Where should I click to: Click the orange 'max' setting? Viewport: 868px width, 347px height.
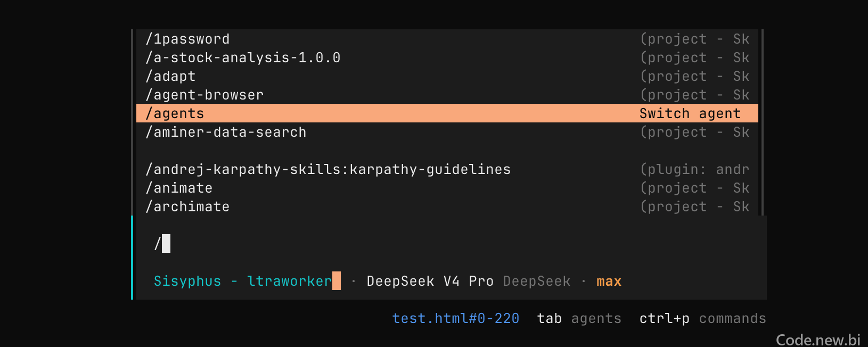(609, 282)
